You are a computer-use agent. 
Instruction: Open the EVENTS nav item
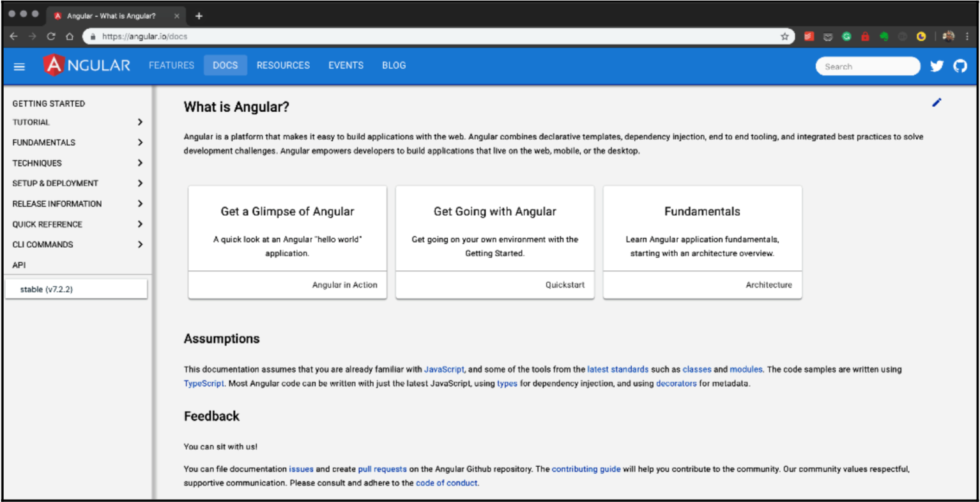(346, 65)
